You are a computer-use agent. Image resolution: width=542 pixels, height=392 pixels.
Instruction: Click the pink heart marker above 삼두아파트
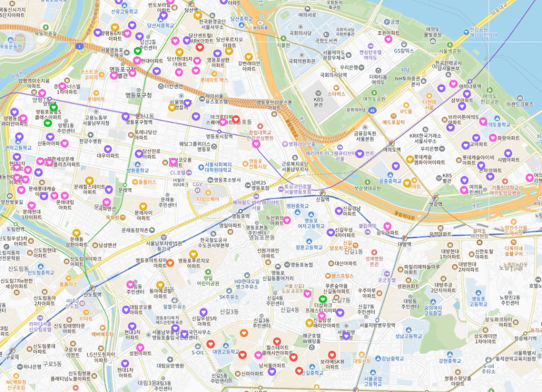click(388, 226)
